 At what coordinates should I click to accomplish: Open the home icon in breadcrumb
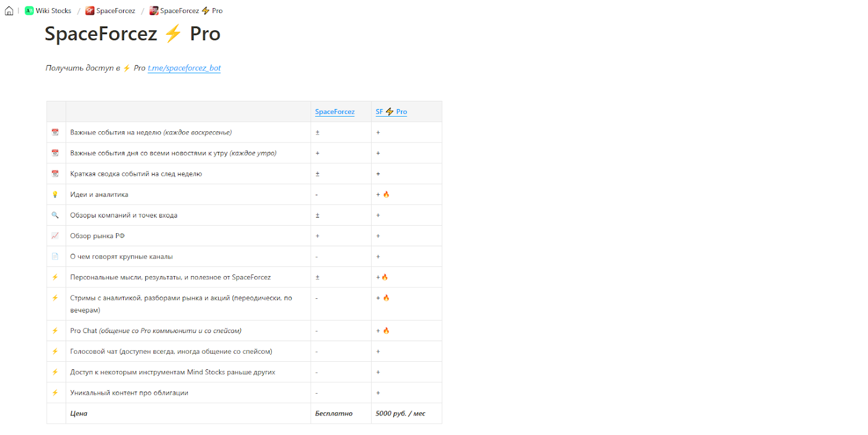point(9,10)
